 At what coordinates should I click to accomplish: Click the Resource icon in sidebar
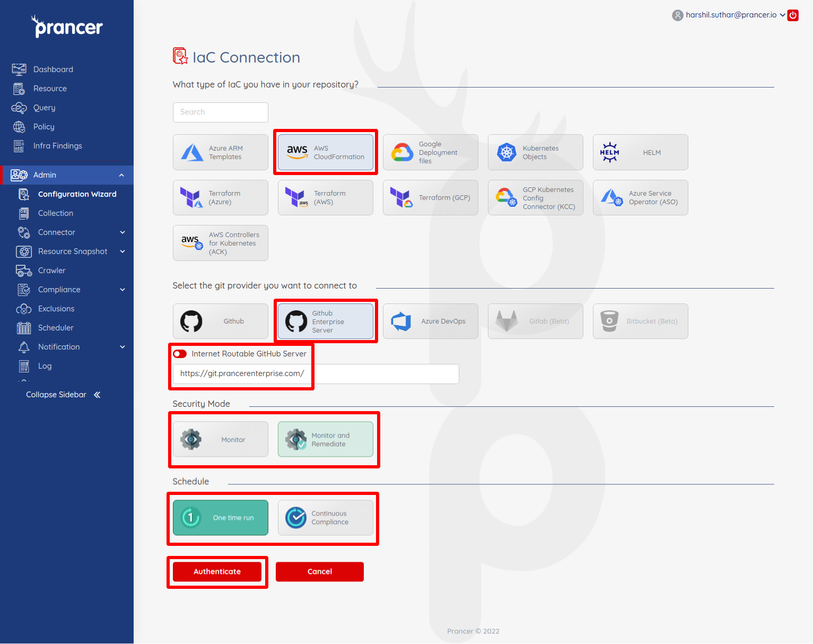[x=19, y=89]
